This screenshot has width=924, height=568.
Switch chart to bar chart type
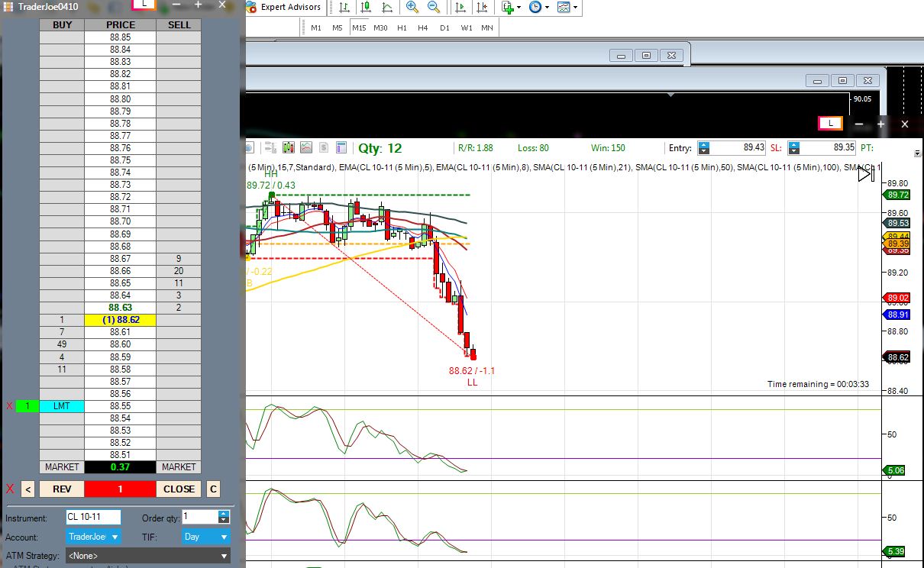click(x=344, y=7)
